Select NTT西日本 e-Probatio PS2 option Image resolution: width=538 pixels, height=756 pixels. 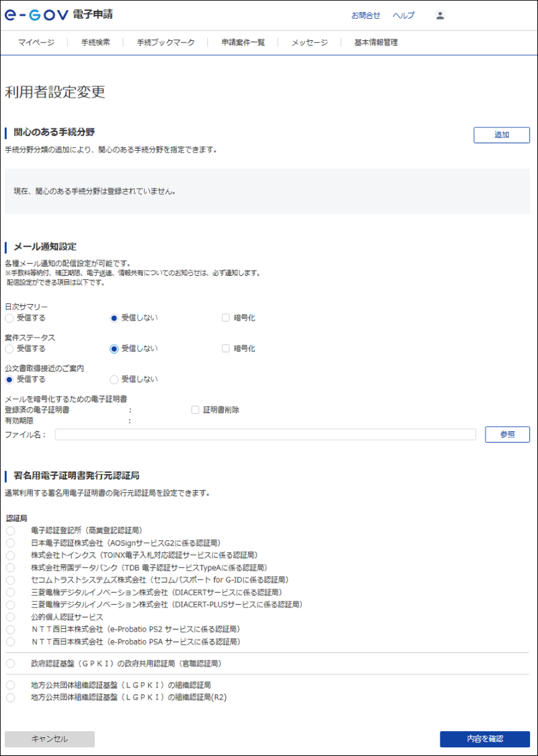coord(11,629)
